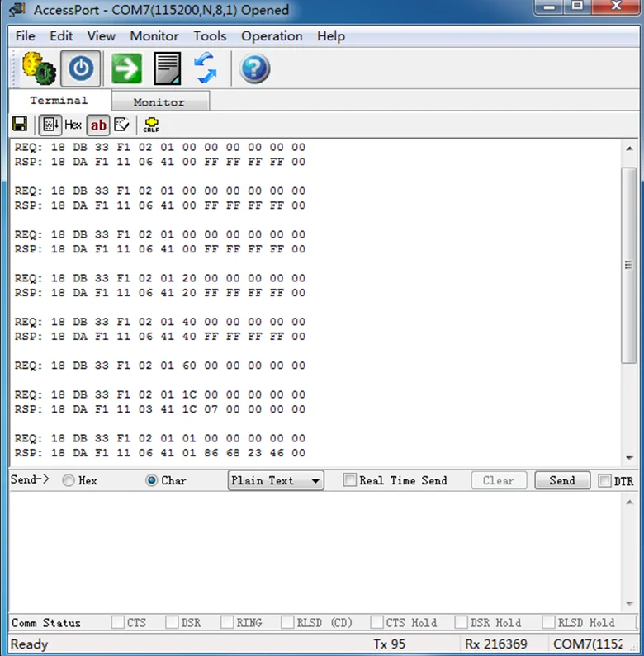
Task: Click the blue refresh arrows icon
Action: coord(206,68)
